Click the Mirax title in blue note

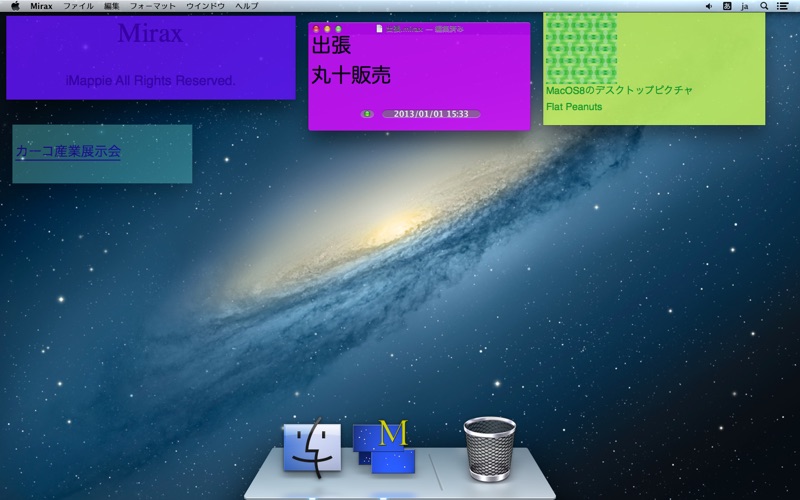pyautogui.click(x=150, y=33)
